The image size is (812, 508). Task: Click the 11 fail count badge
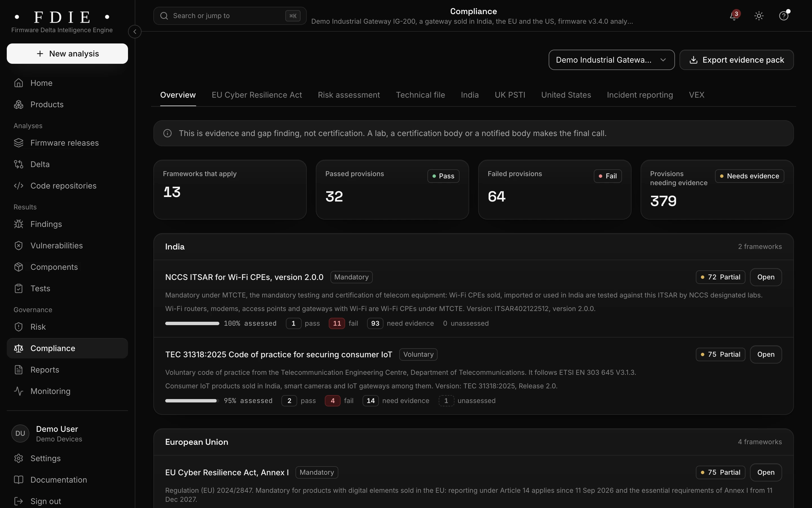tap(337, 323)
